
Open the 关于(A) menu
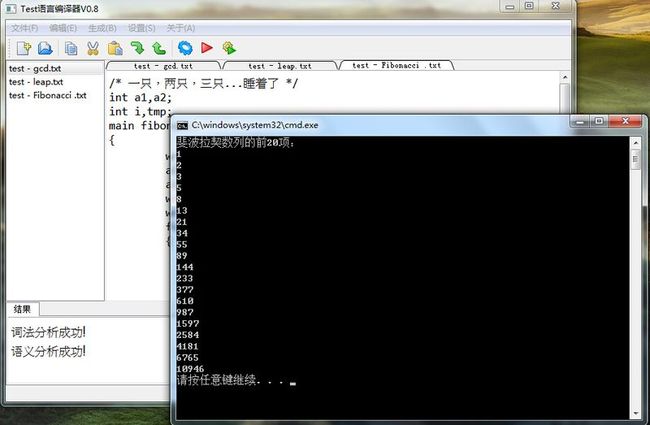[181, 28]
